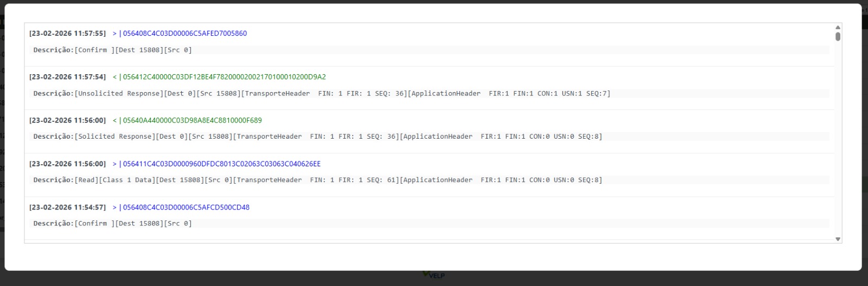Select hex frame 056408C4C03D00006C5AFED7005860
Viewport: 868px width, 286px height.
(184, 34)
